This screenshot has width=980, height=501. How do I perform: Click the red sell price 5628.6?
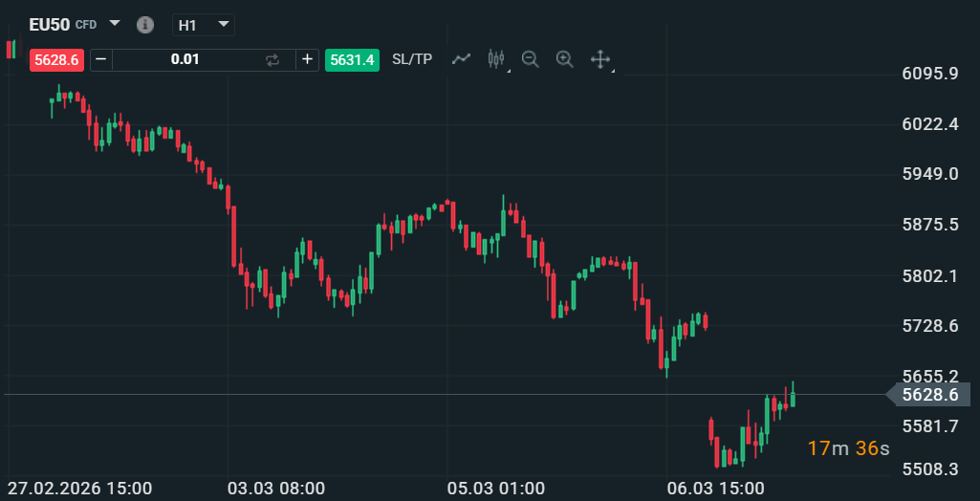tap(55, 59)
